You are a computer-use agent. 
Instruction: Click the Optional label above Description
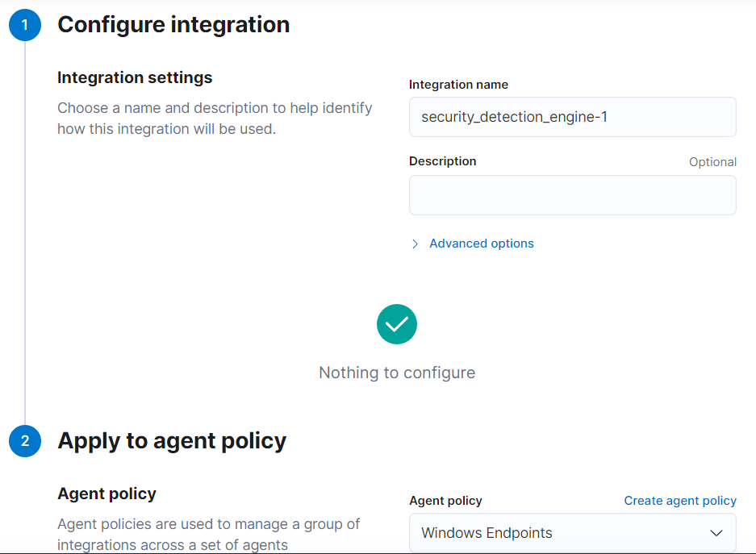(x=712, y=162)
